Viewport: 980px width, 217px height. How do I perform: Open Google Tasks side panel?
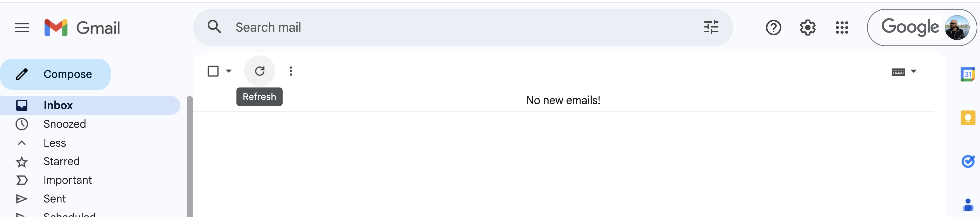coord(968,161)
